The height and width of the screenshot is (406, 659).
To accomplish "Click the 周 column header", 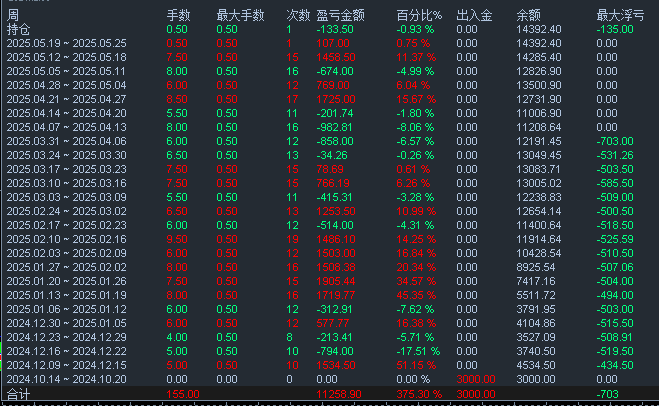I will tap(12, 16).
